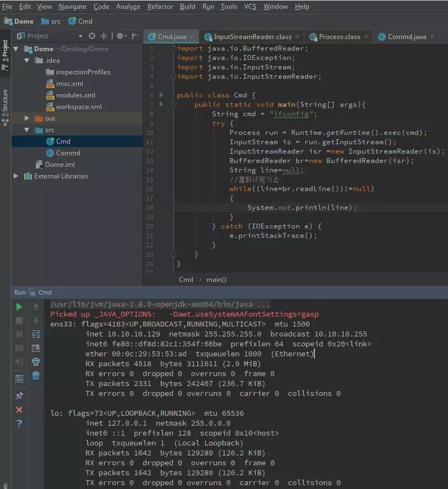Pin the Run tab with pushpin icon

[x=19, y=396]
